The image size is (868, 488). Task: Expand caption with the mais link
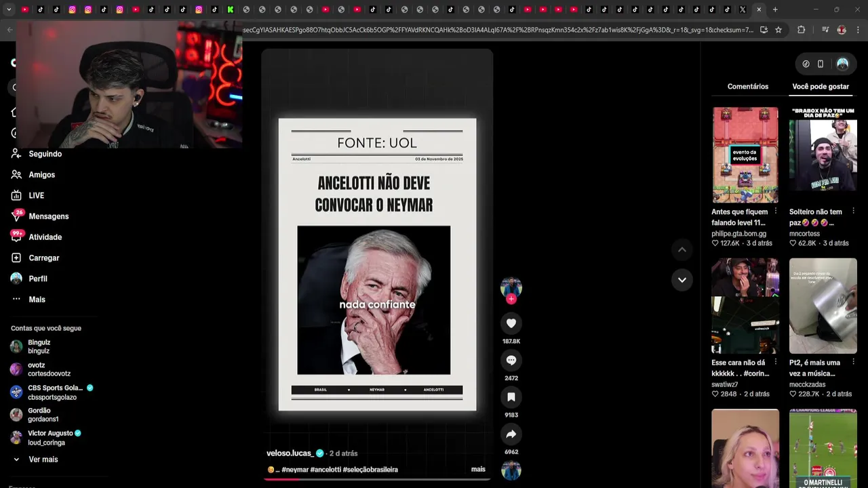pos(478,469)
